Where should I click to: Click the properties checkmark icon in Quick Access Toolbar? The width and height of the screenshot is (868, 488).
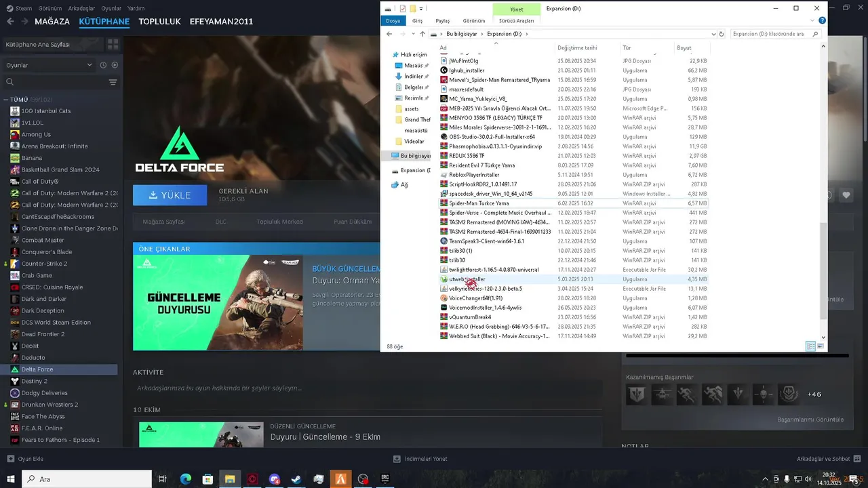(x=402, y=9)
